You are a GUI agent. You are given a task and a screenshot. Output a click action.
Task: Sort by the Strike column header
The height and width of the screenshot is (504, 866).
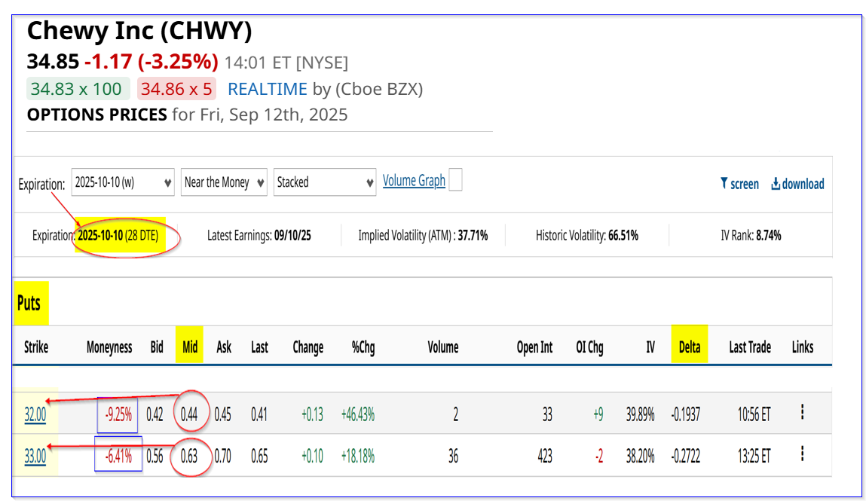pyautogui.click(x=36, y=347)
